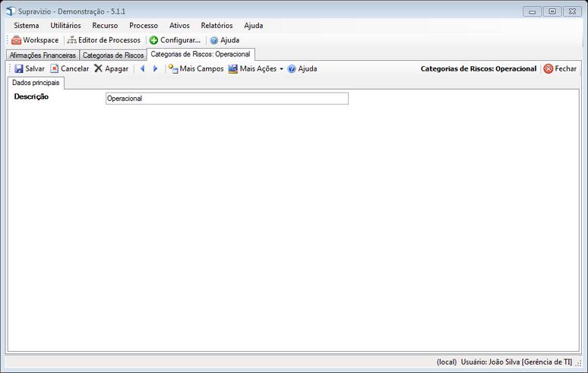Click the Salvar floppy disk icon
The height and width of the screenshot is (373, 588).
[x=19, y=68]
